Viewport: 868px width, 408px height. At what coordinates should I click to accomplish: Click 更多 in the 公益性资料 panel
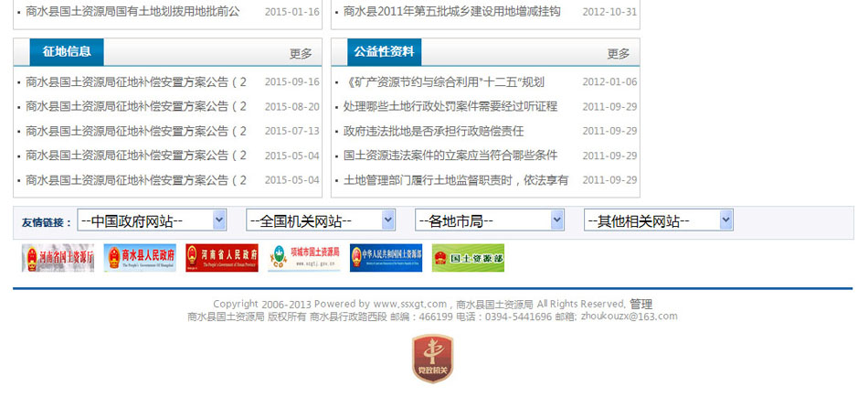pos(619,54)
